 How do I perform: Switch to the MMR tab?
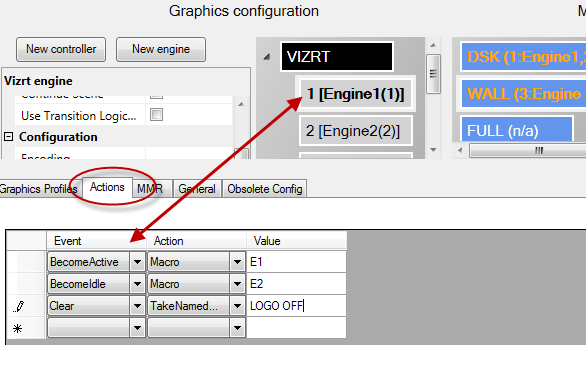(x=150, y=189)
